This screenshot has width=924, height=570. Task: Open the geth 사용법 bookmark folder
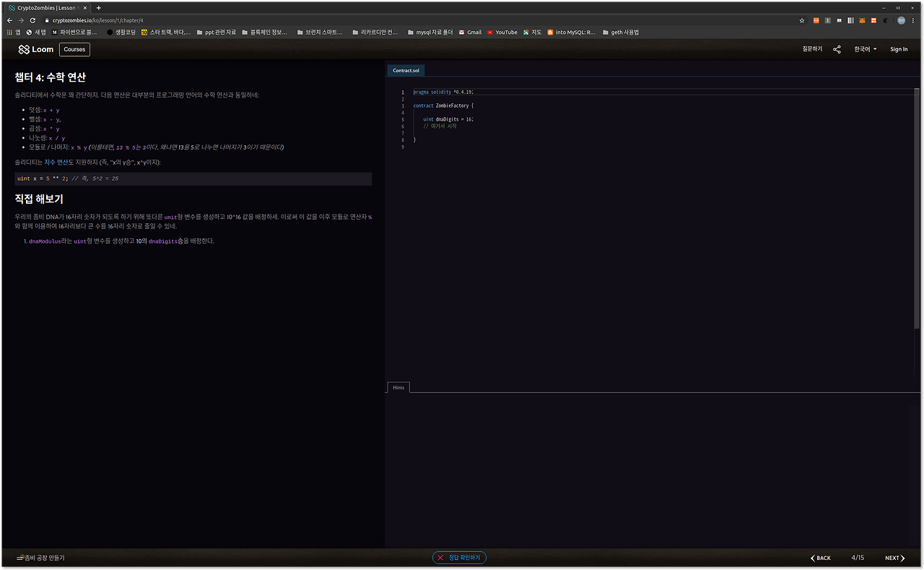(x=621, y=33)
